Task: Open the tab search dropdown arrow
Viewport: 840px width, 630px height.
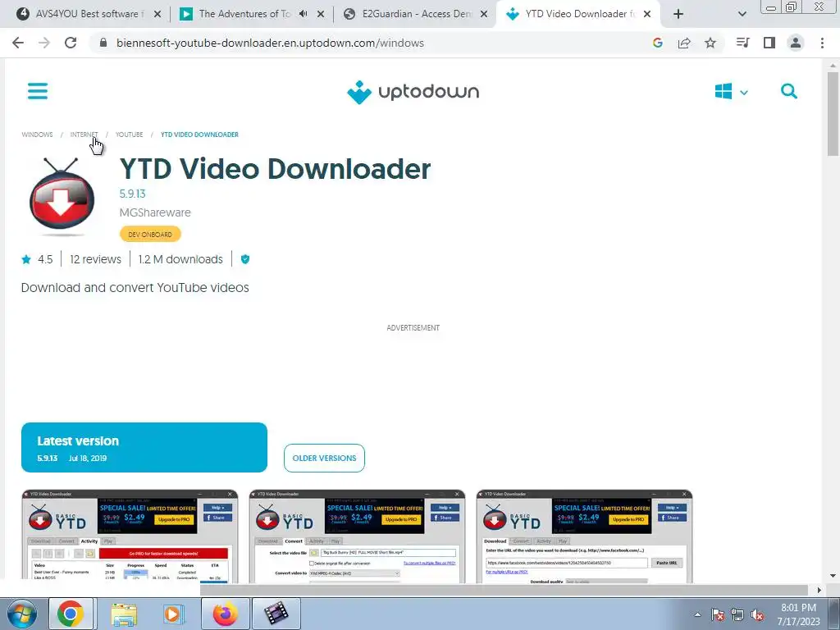Action: pyautogui.click(x=742, y=15)
